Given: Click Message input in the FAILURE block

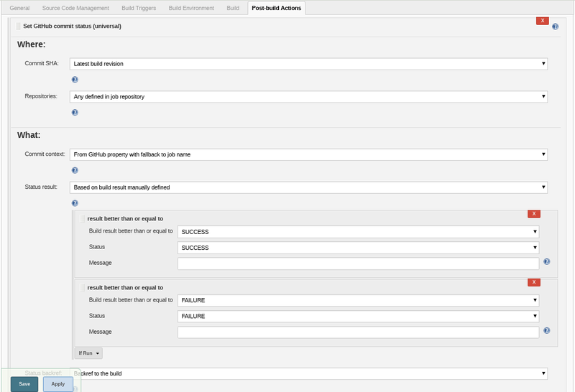Looking at the screenshot, I should 358,332.
